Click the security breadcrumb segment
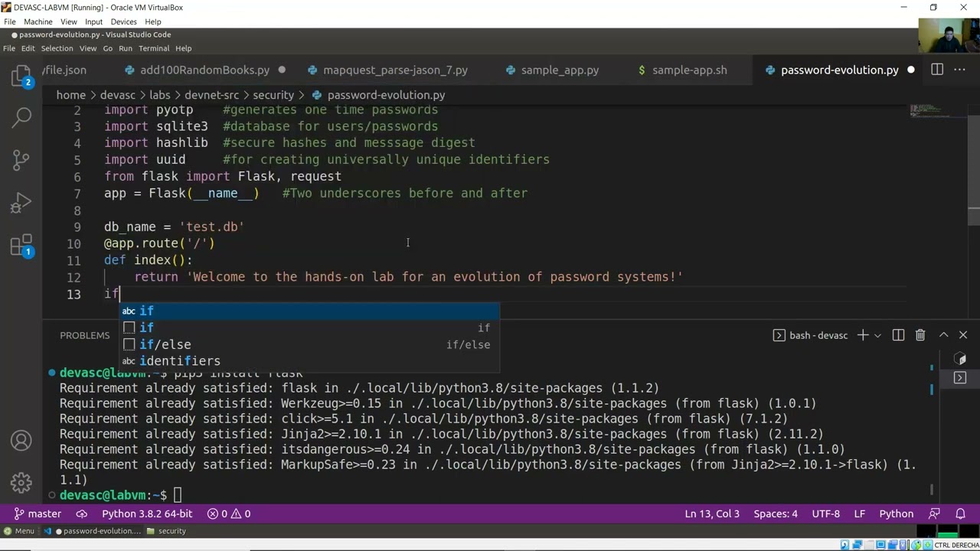Image resolution: width=980 pixels, height=551 pixels. (273, 95)
